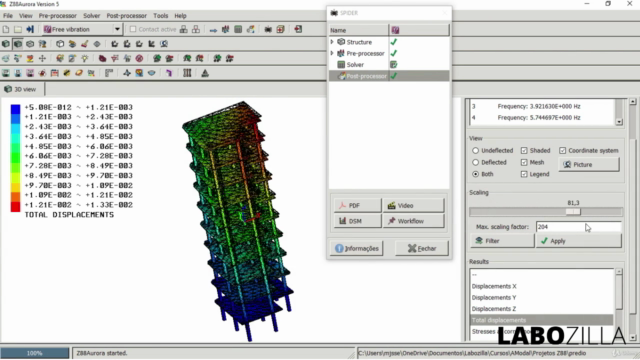Select the Undeflected radio button
The image size is (640, 360).
coord(476,151)
